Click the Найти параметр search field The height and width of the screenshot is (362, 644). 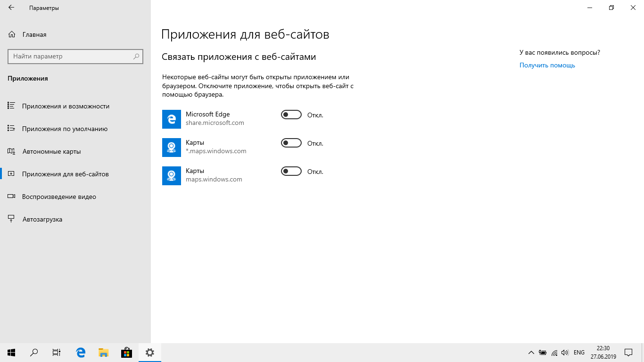pos(70,57)
